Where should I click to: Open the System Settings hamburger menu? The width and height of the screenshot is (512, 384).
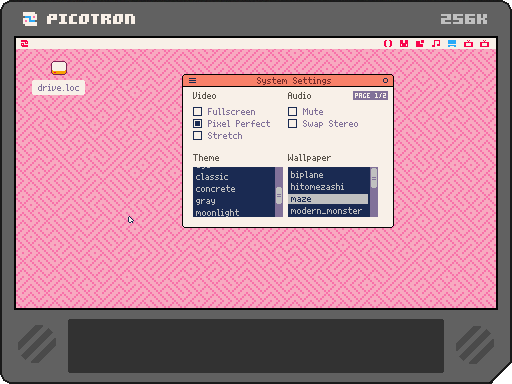tap(192, 80)
